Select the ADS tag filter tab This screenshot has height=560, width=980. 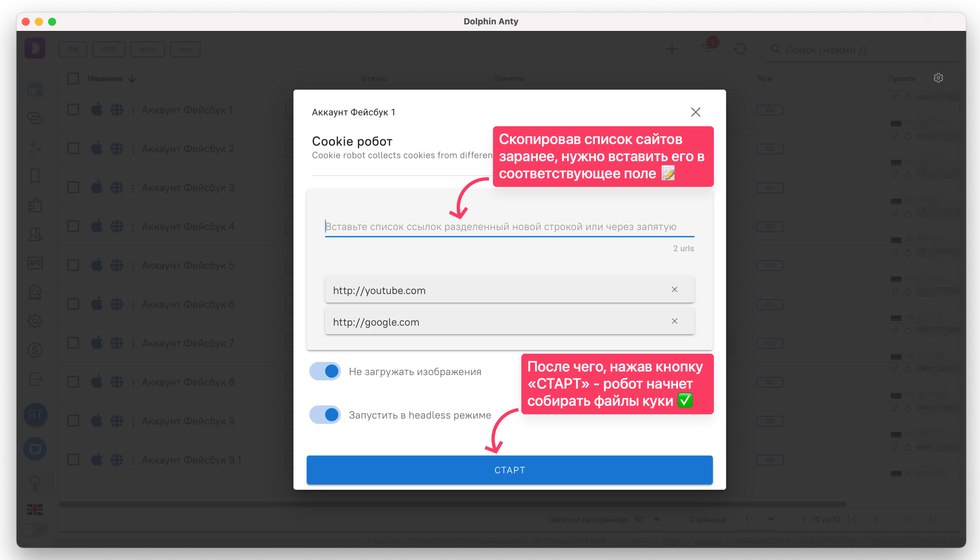click(108, 50)
